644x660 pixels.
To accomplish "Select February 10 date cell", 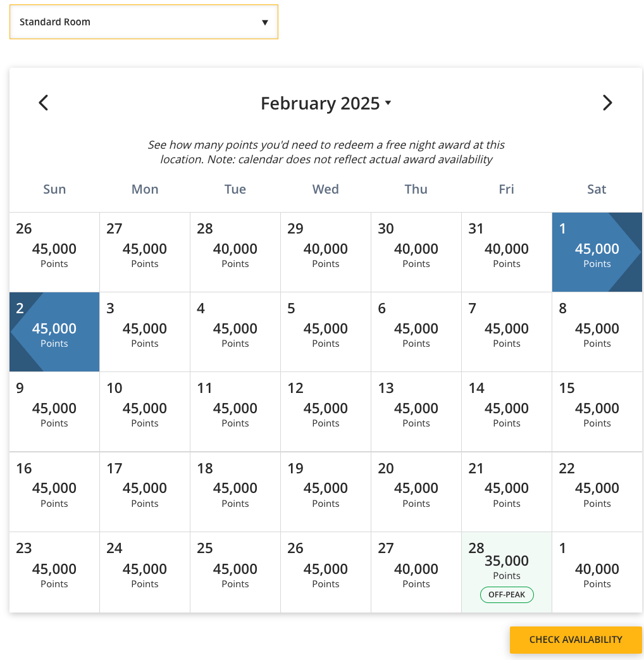I will [144, 411].
